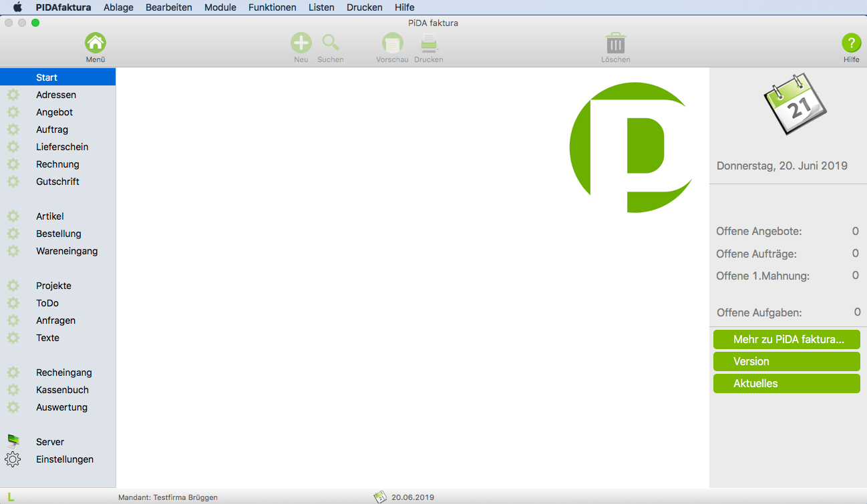
Task: Click the Drucken printer icon
Action: click(x=429, y=43)
